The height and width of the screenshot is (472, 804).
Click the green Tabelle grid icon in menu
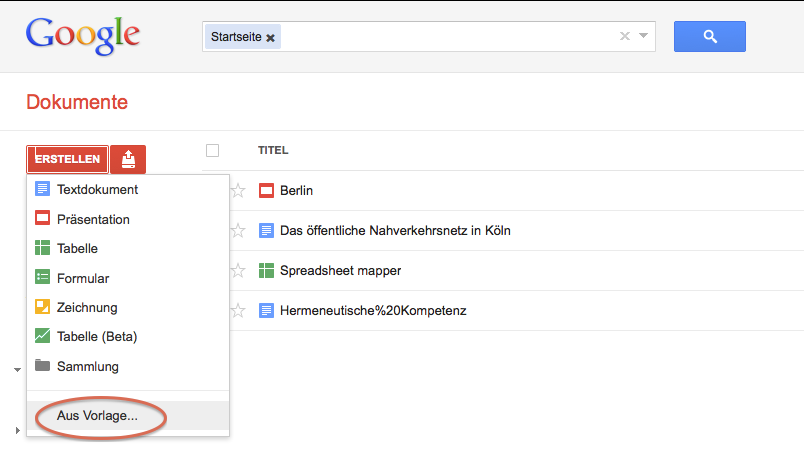(42, 248)
